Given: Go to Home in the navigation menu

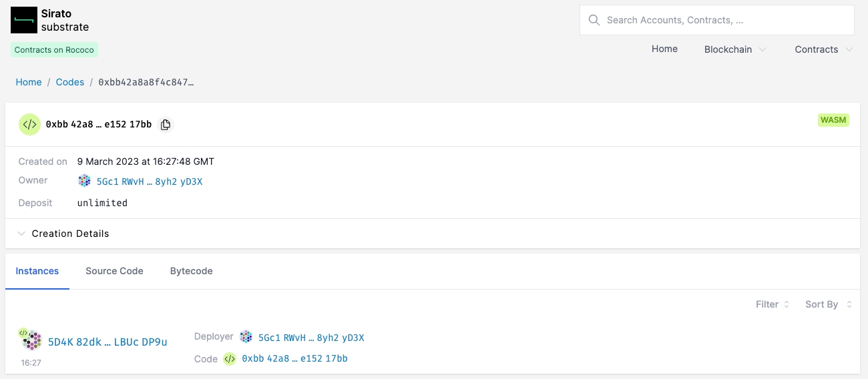Looking at the screenshot, I should (664, 49).
